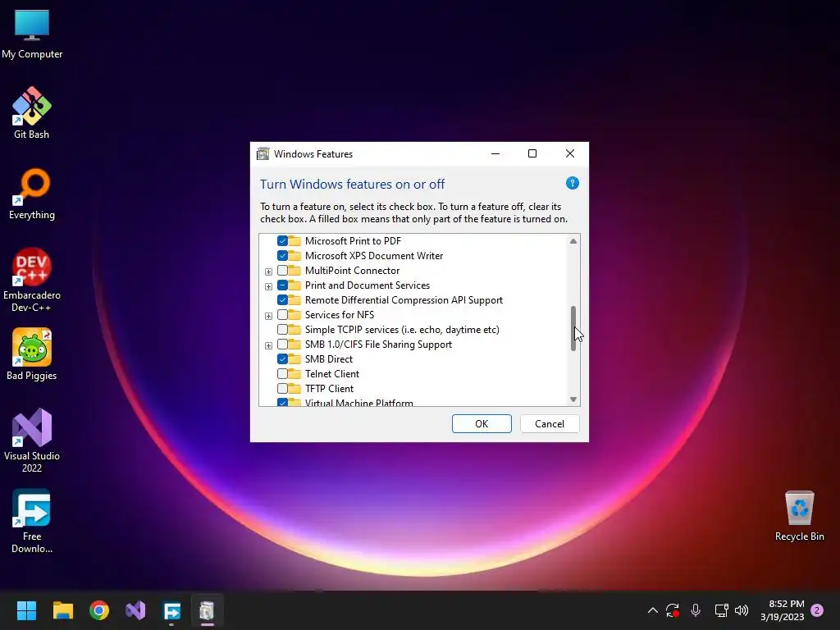Select the 'TFTP Client' label
Viewport: 840px width, 630px height.
point(329,388)
